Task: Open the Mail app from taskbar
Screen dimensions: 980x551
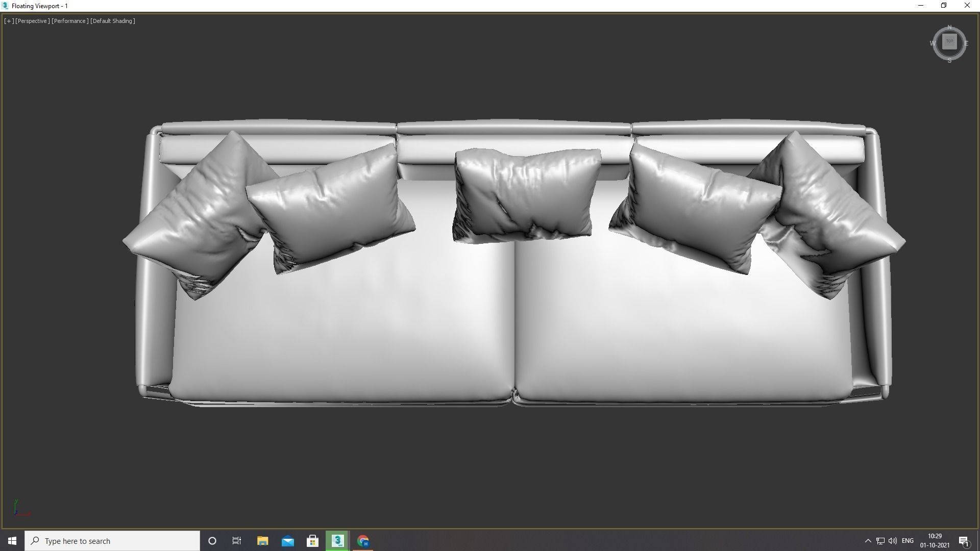Action: (x=287, y=541)
